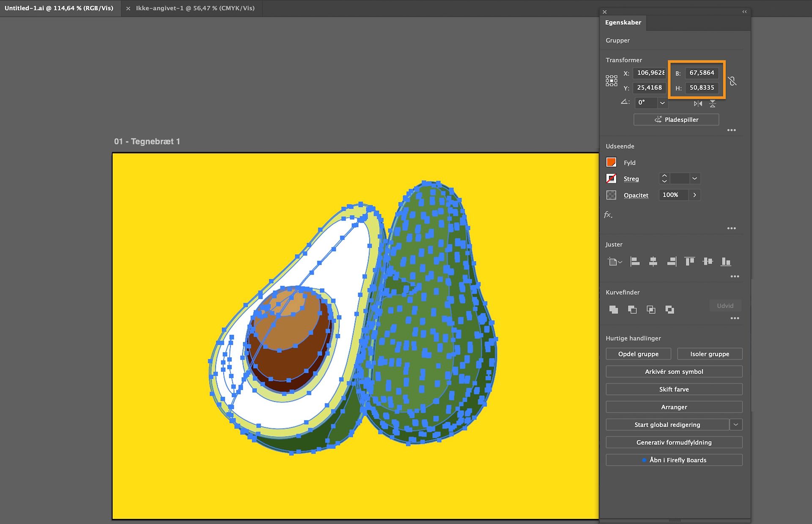Click the Opacitet checkerboard icon
This screenshot has width=812, height=524.
point(611,195)
